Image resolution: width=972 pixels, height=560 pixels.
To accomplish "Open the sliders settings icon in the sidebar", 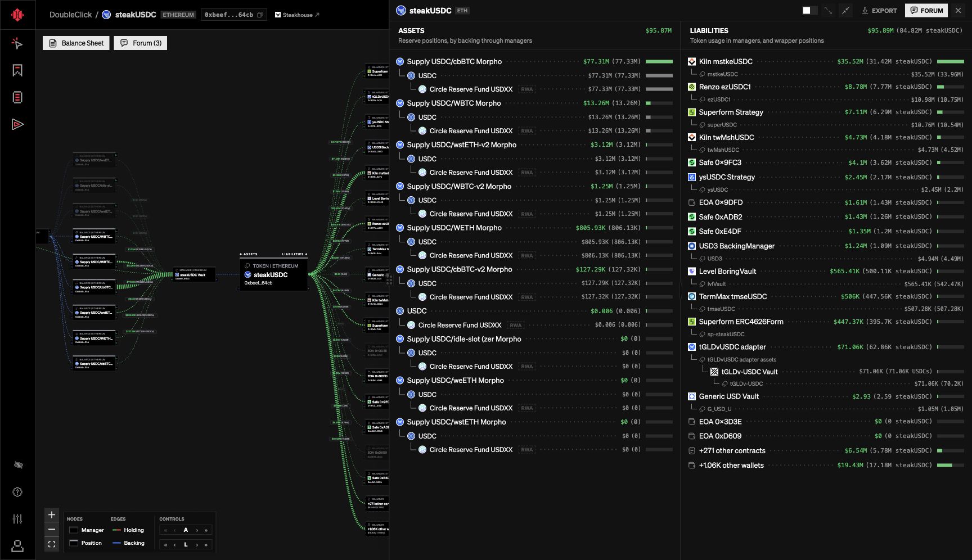I will (x=17, y=519).
